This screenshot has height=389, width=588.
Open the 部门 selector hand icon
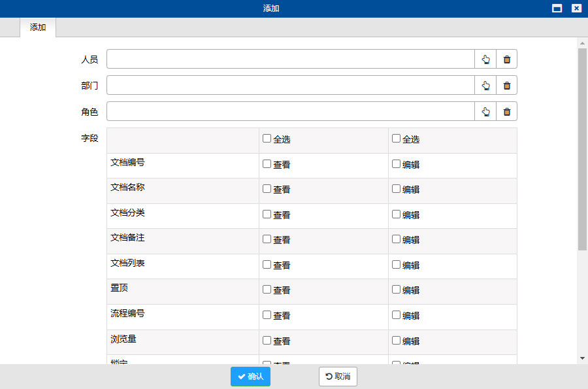[485, 86]
